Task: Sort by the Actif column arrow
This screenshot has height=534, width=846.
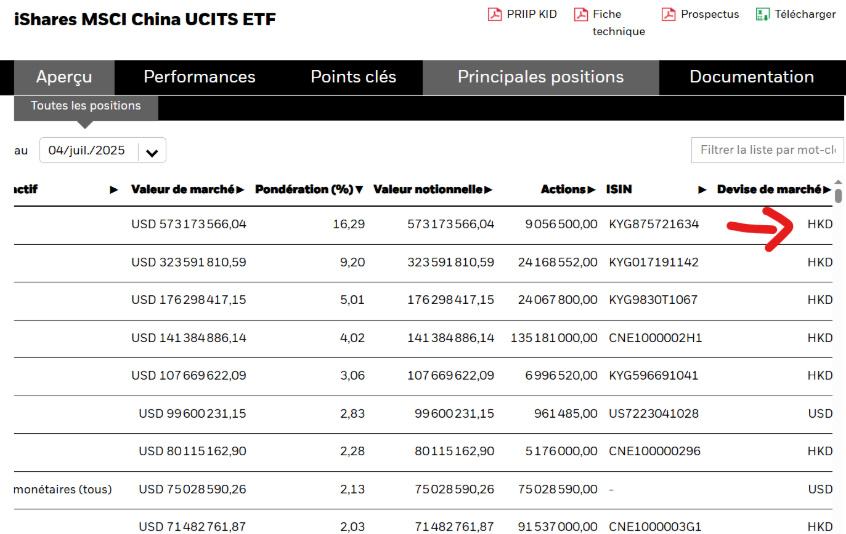Action: [114, 190]
